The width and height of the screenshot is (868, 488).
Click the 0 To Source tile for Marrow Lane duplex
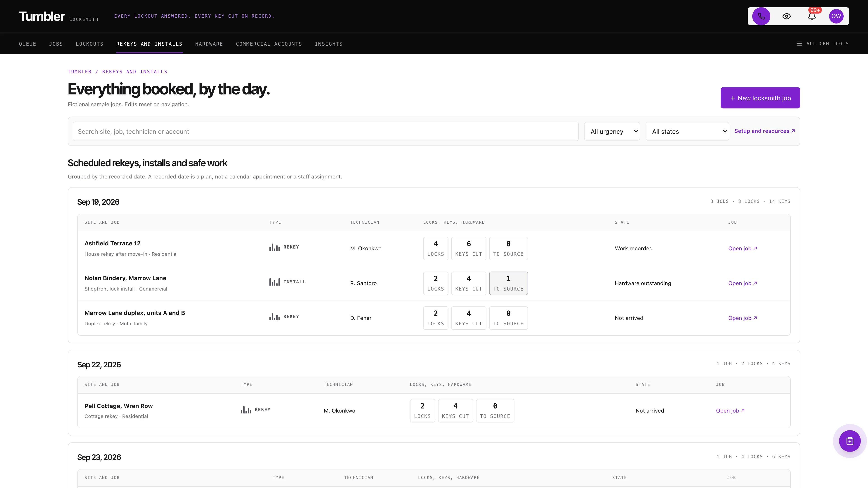tap(508, 318)
